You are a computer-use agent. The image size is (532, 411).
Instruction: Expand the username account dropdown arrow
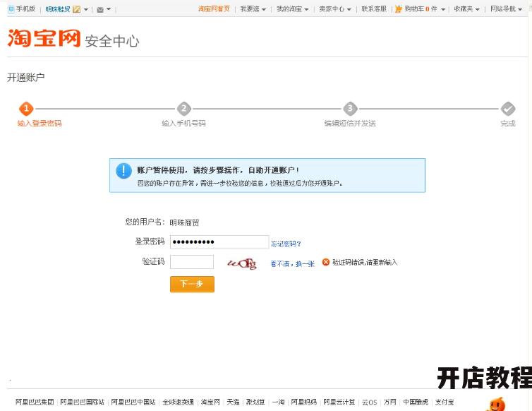point(86,9)
